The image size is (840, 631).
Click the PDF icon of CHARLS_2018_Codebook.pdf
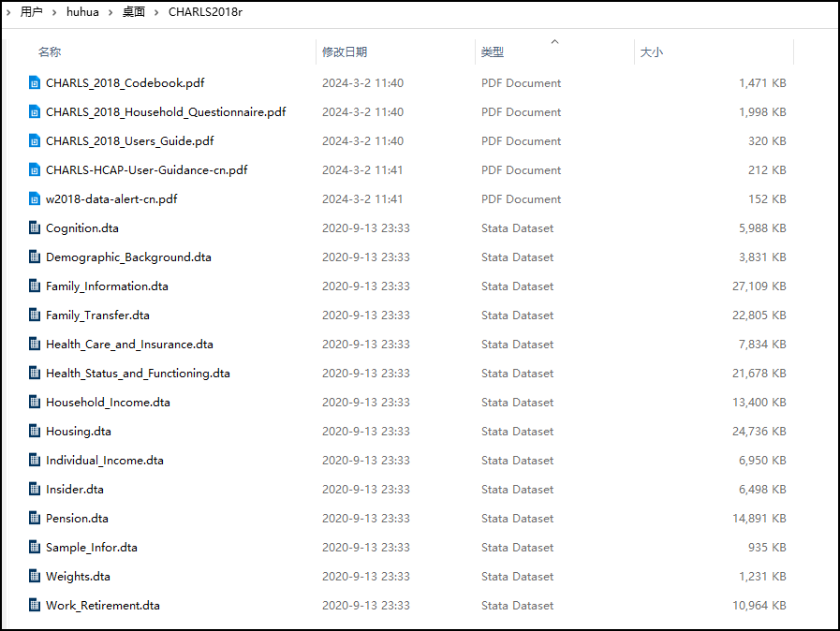[35, 83]
